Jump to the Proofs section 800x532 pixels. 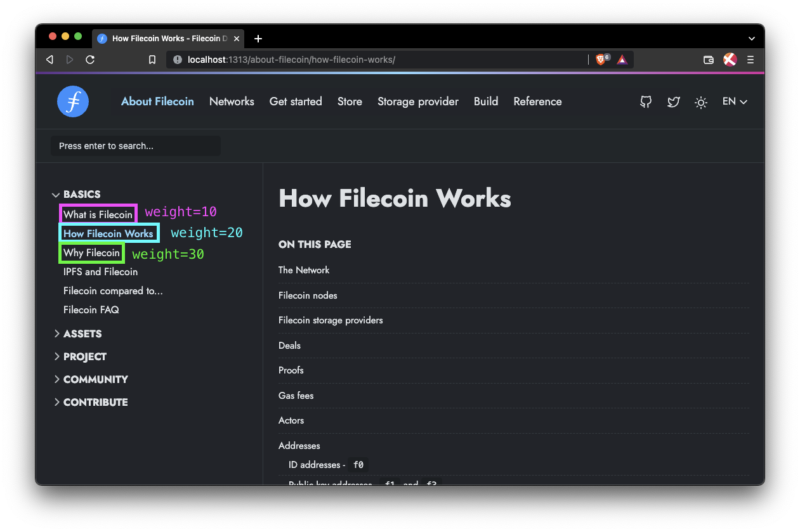[x=291, y=370]
